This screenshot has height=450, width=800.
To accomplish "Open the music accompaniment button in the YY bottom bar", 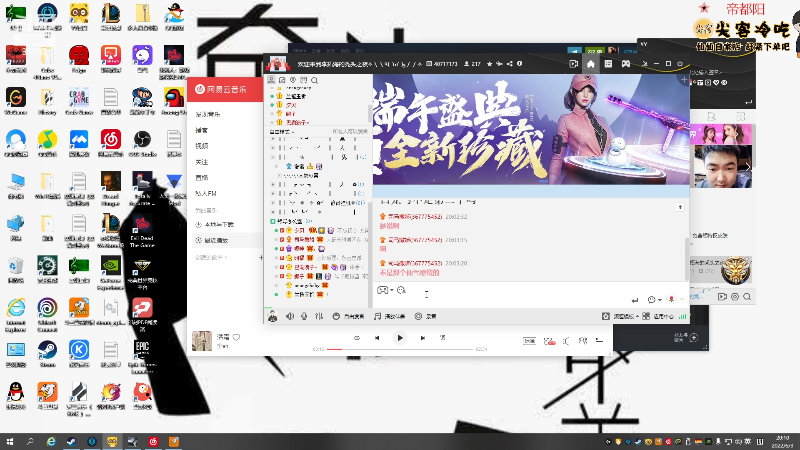I will [x=390, y=316].
